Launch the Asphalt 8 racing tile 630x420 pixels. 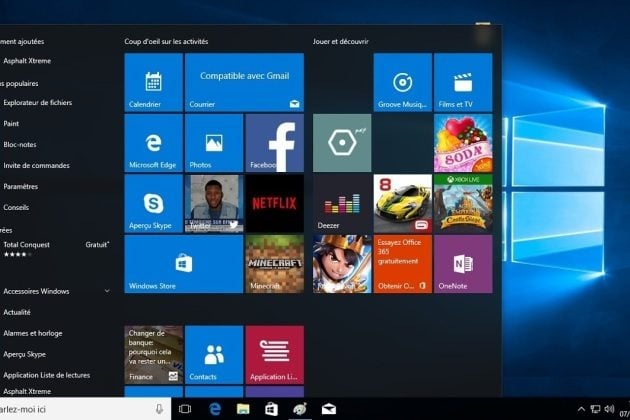[x=403, y=204]
